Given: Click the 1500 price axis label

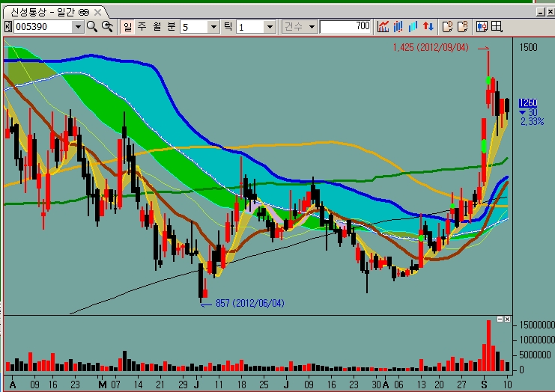Looking at the screenshot, I should (529, 47).
